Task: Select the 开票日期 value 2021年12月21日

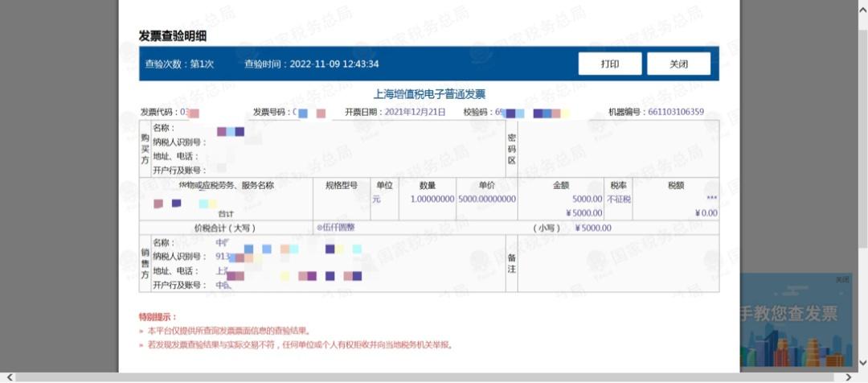Action: click(415, 112)
